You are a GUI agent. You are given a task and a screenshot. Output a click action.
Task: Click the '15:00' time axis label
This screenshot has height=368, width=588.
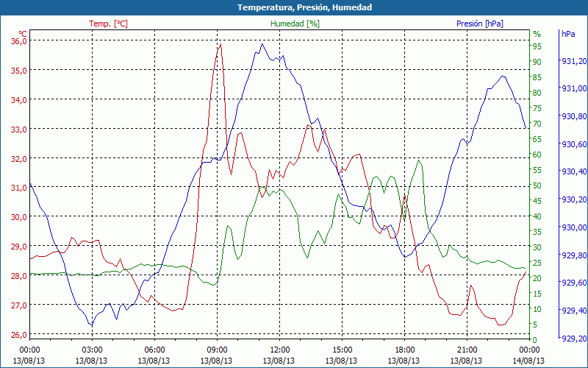(342, 350)
